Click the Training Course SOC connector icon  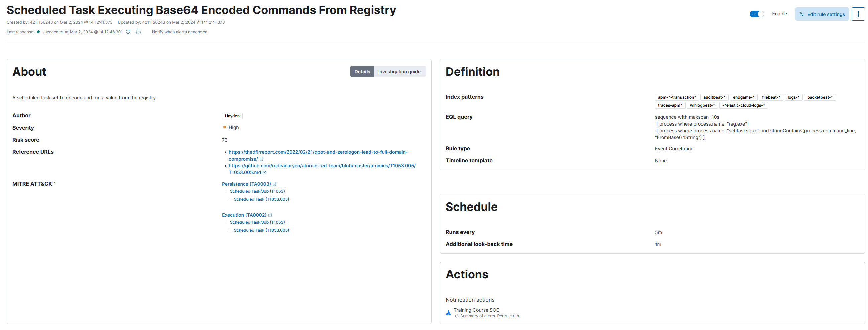point(448,313)
